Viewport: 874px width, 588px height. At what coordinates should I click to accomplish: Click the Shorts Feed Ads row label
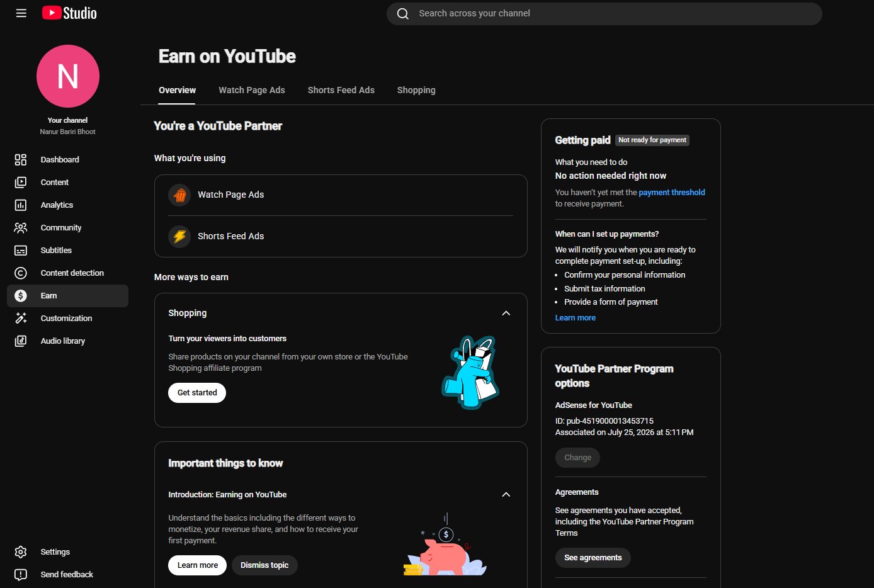coord(231,237)
